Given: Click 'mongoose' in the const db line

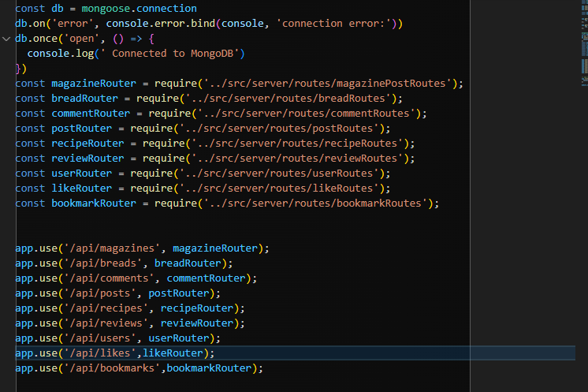Looking at the screenshot, I should (x=106, y=8).
